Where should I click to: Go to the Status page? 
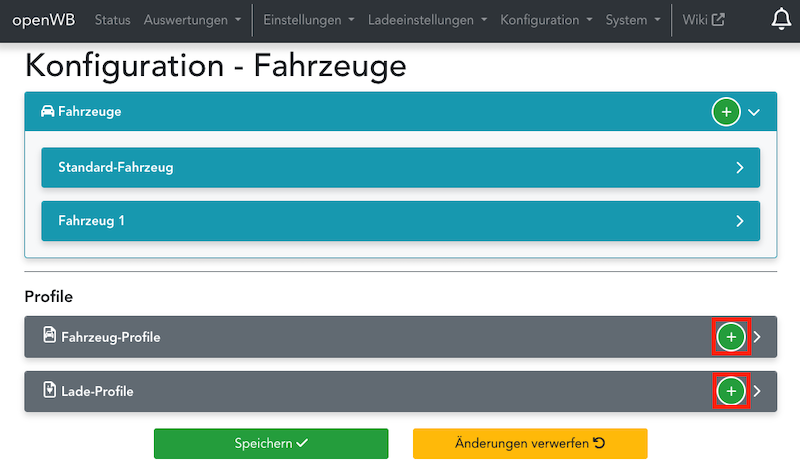pos(112,20)
